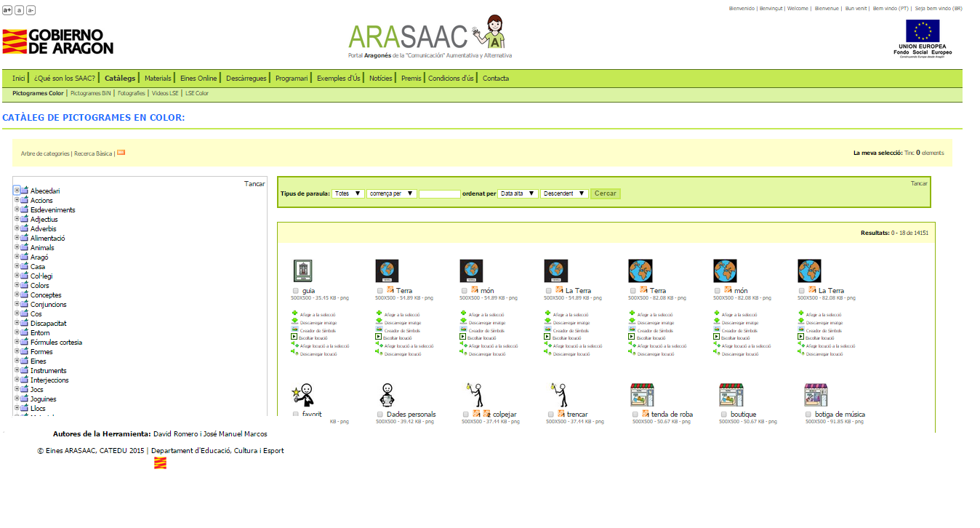Open the Totes word type dropdown
Viewport: 980px width, 528px height.
pos(348,193)
